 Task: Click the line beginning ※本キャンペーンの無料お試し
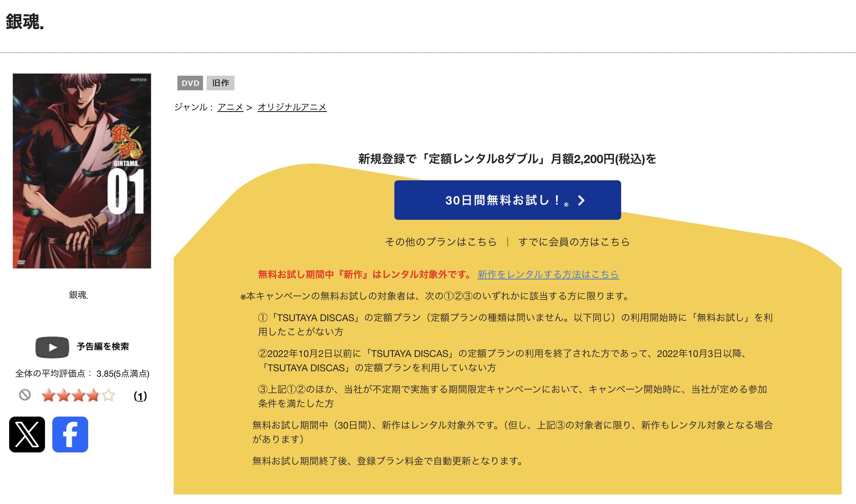click(434, 296)
